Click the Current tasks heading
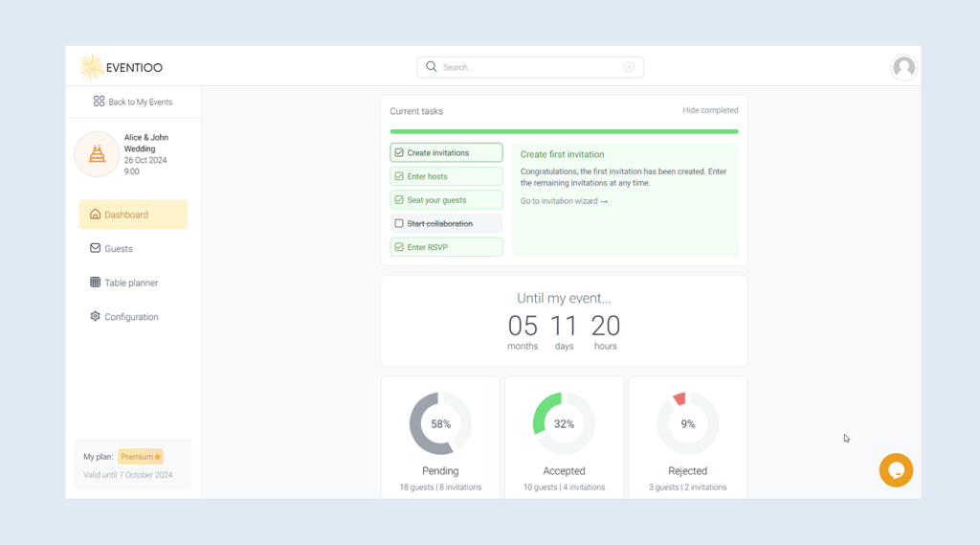980x545 pixels. 416,111
